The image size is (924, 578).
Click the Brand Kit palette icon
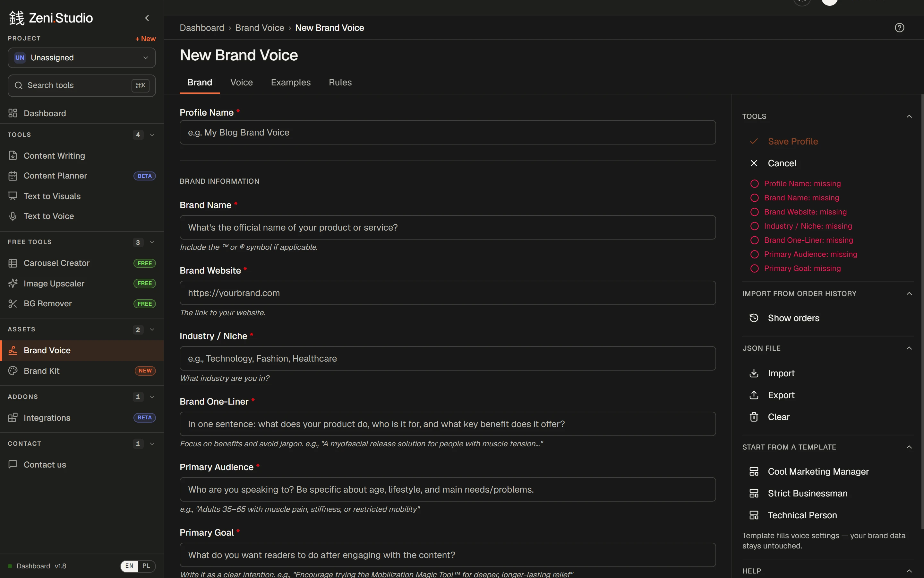point(13,371)
